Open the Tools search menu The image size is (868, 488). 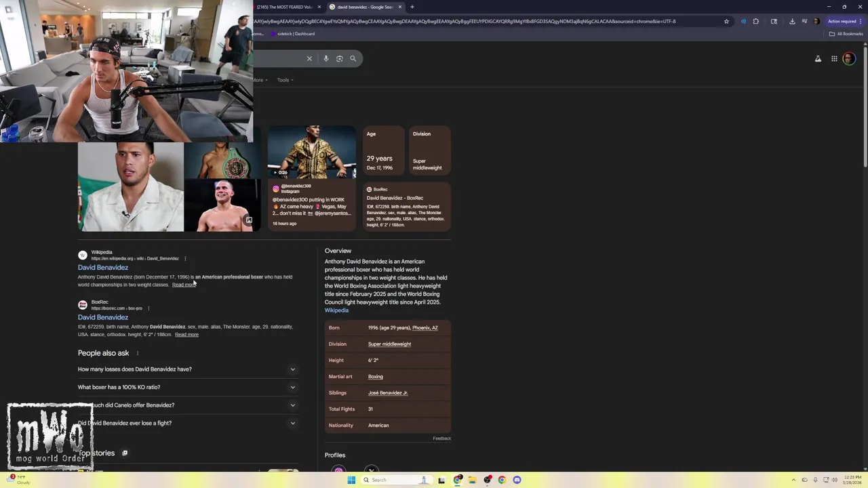[285, 80]
